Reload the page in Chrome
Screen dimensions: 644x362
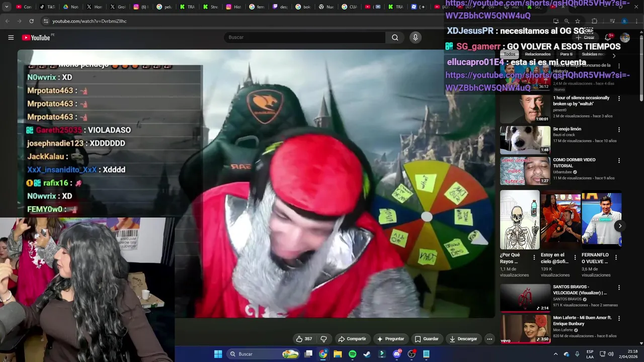[x=31, y=21]
